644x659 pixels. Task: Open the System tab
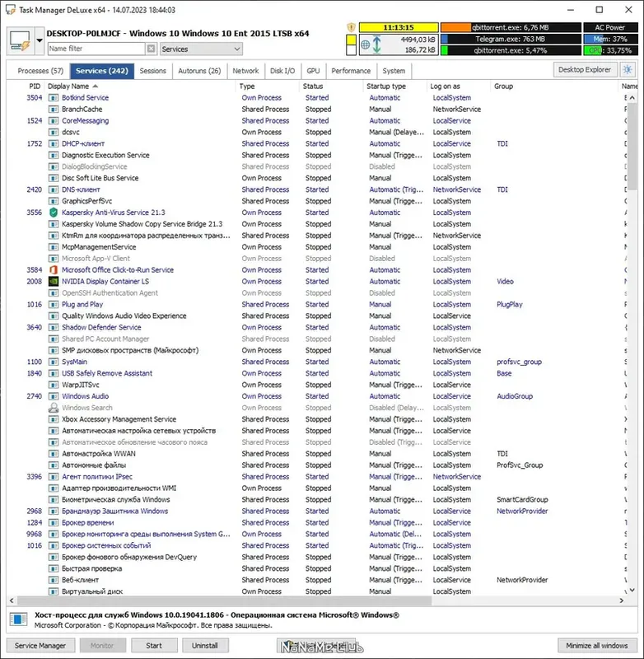pos(394,71)
